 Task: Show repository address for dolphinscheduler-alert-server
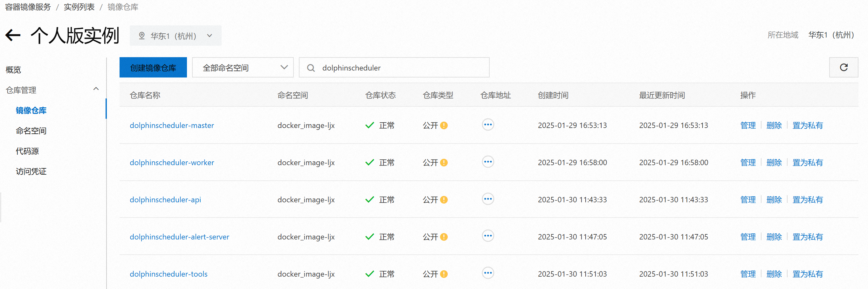click(488, 236)
